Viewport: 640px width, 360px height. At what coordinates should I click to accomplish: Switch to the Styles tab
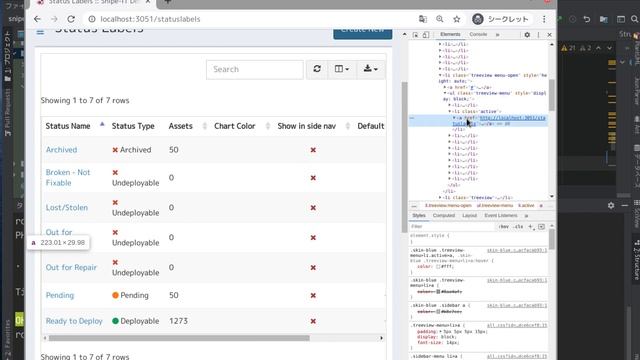(x=419, y=216)
